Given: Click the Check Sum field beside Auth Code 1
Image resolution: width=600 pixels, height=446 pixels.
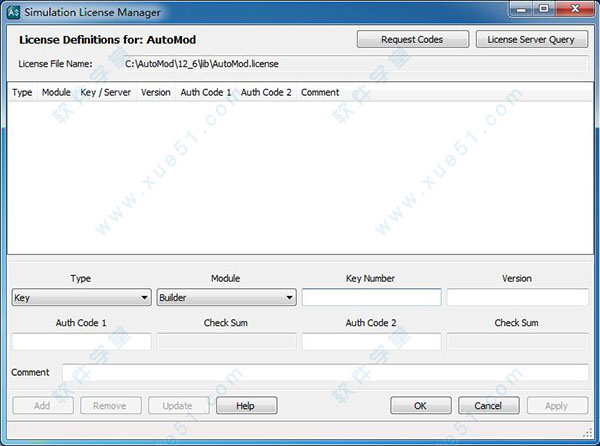Looking at the screenshot, I should tap(227, 342).
